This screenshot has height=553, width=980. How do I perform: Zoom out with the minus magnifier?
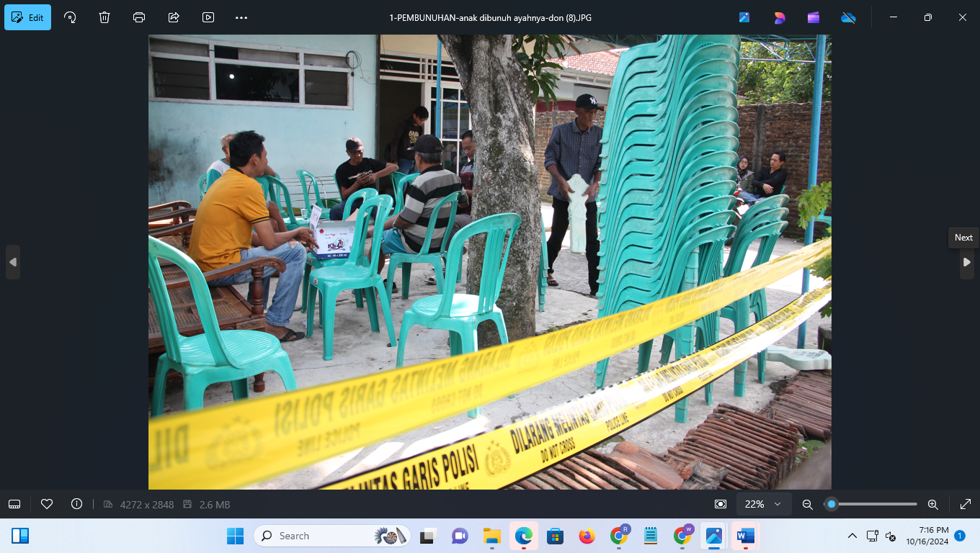pyautogui.click(x=808, y=504)
